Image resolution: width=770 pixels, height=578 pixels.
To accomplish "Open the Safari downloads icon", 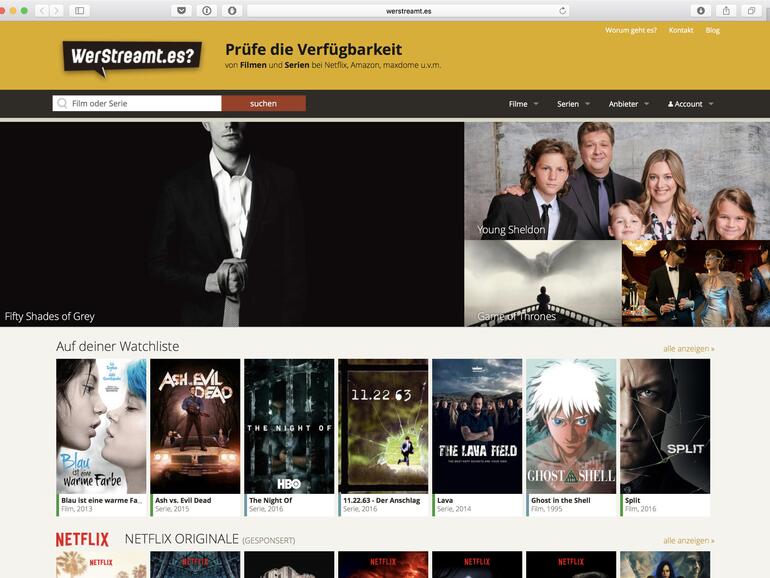I will (701, 10).
